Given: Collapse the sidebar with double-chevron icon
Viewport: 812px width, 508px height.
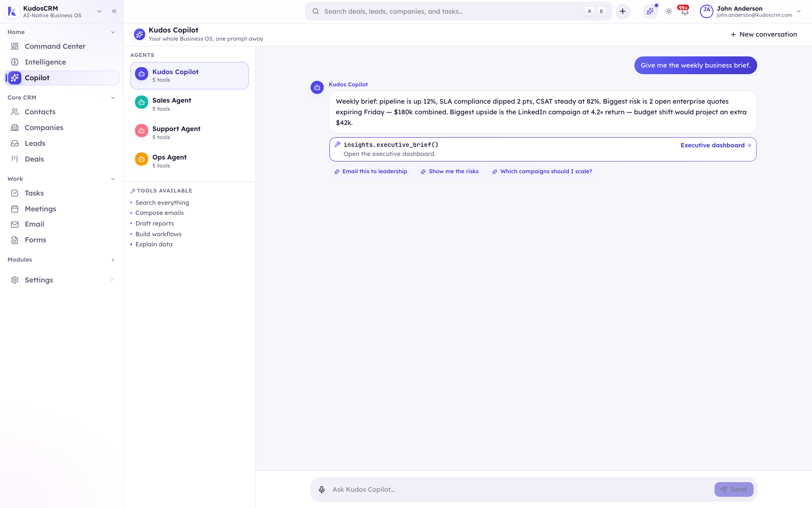Looking at the screenshot, I should click(114, 11).
